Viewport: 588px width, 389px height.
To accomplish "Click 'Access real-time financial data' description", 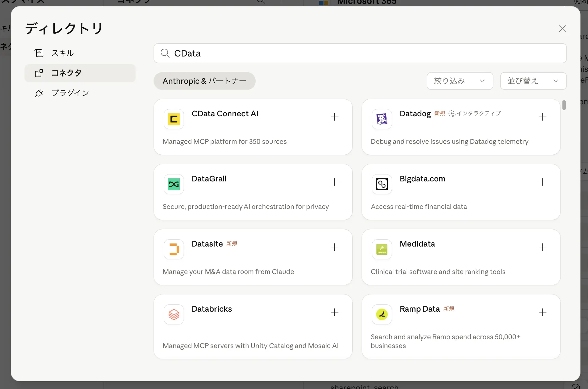I will pyautogui.click(x=419, y=206).
